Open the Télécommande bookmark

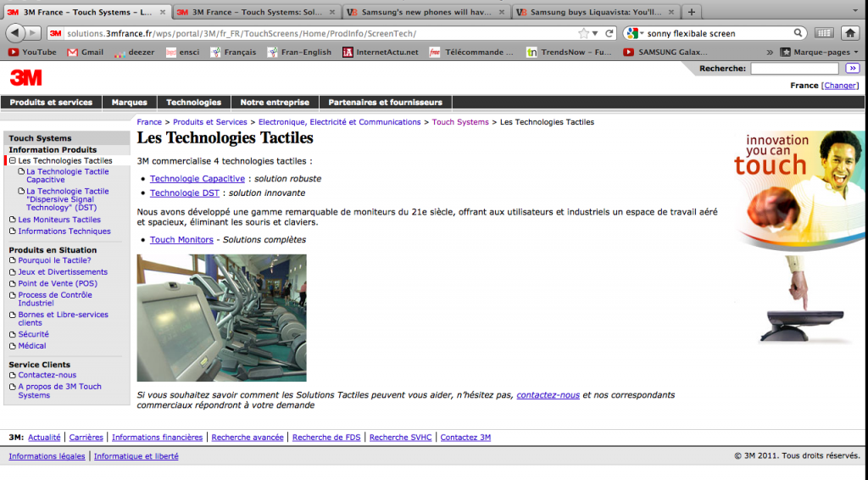(x=471, y=52)
